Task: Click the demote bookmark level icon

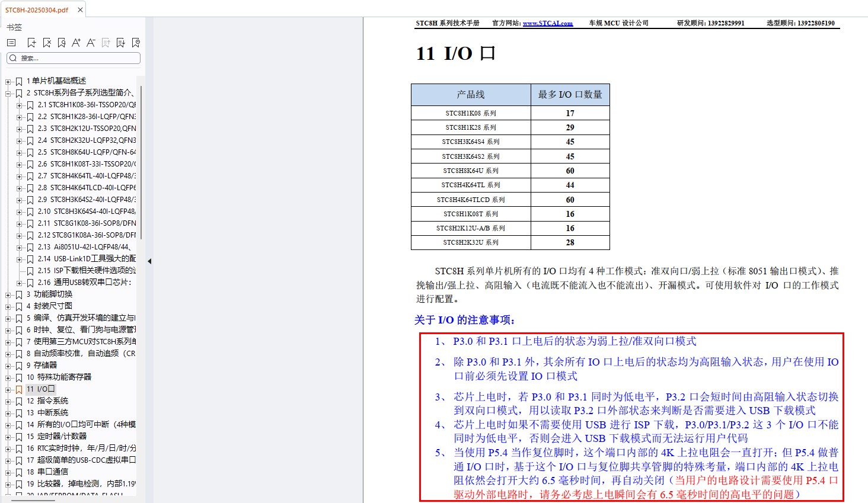Action: click(x=121, y=43)
